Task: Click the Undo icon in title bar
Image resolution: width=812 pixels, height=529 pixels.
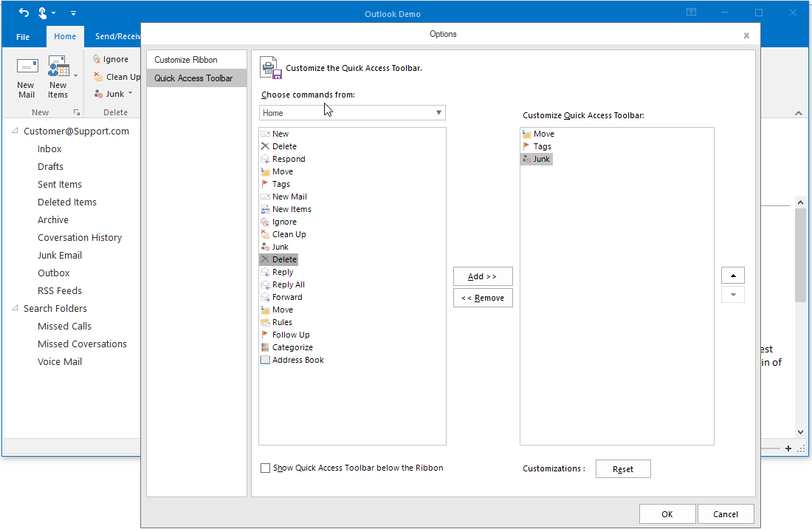Action: [x=24, y=13]
